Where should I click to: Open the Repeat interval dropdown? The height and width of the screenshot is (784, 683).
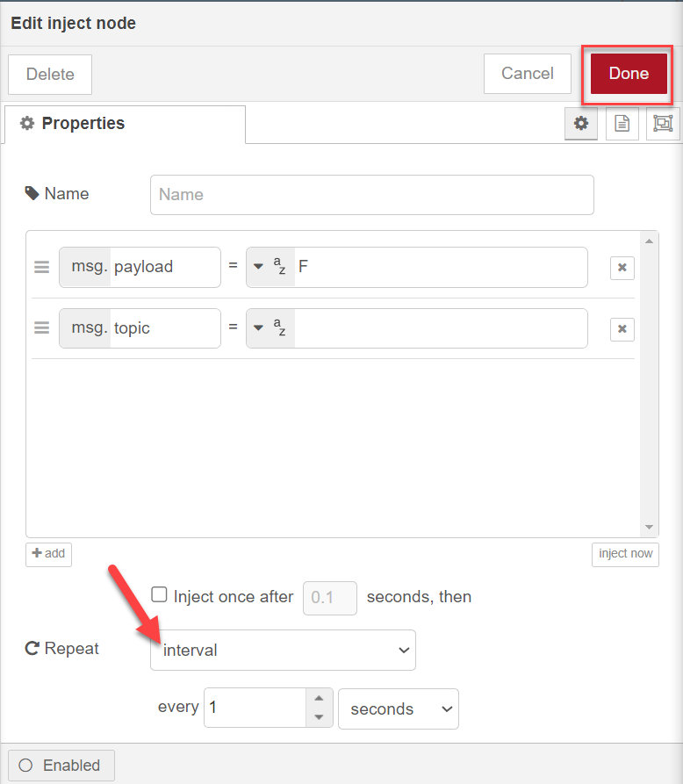[283, 650]
